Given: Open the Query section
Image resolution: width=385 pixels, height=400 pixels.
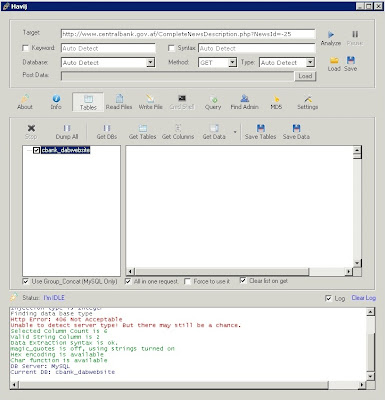Looking at the screenshot, I should (x=213, y=102).
